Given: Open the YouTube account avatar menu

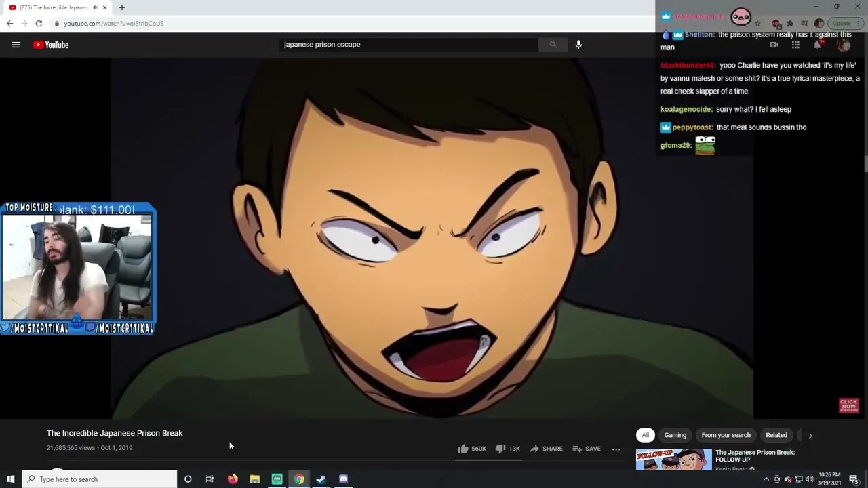Looking at the screenshot, I should (x=843, y=45).
